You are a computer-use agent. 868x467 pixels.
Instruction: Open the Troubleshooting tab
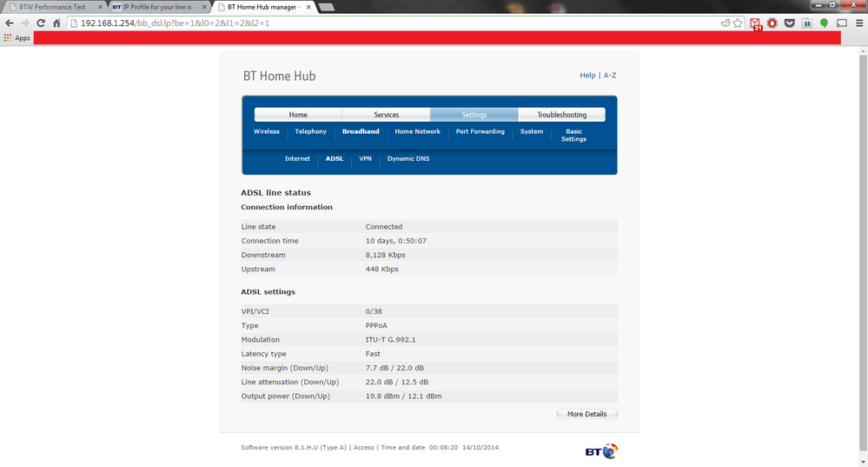[x=561, y=115]
